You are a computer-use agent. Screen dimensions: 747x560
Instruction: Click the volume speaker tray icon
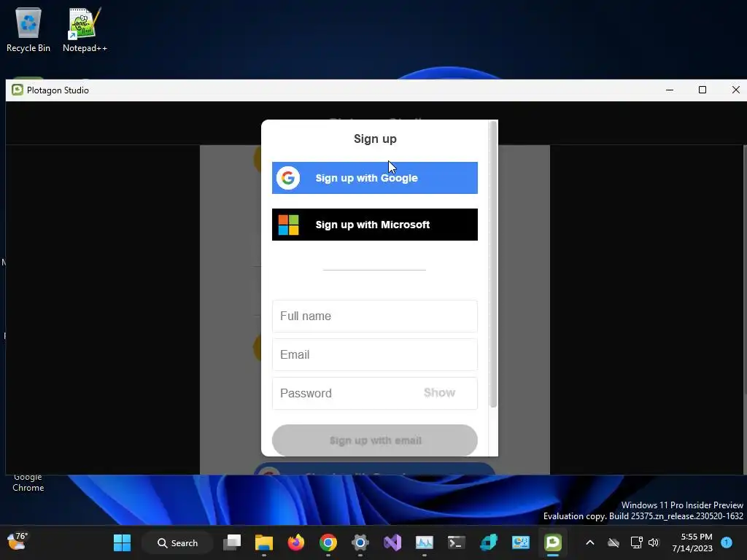tap(654, 542)
